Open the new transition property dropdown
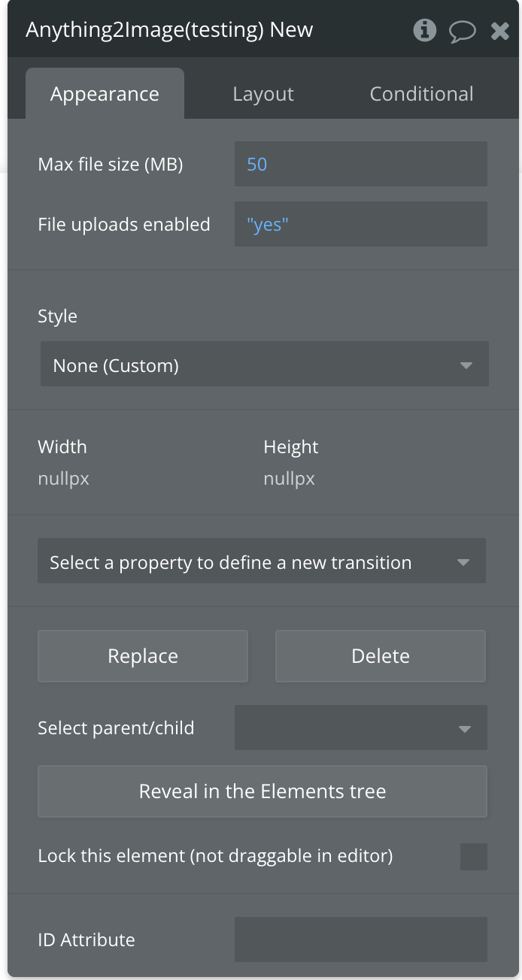 (262, 561)
